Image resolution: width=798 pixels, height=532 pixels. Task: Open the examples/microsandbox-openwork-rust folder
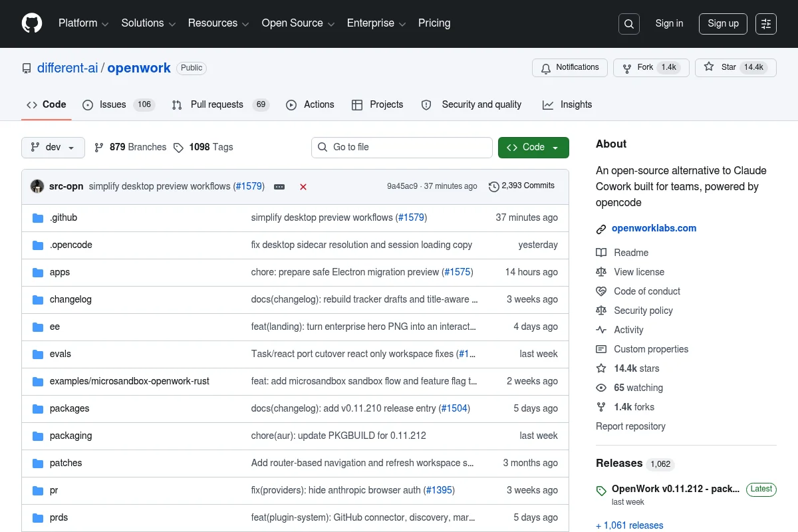click(x=130, y=381)
